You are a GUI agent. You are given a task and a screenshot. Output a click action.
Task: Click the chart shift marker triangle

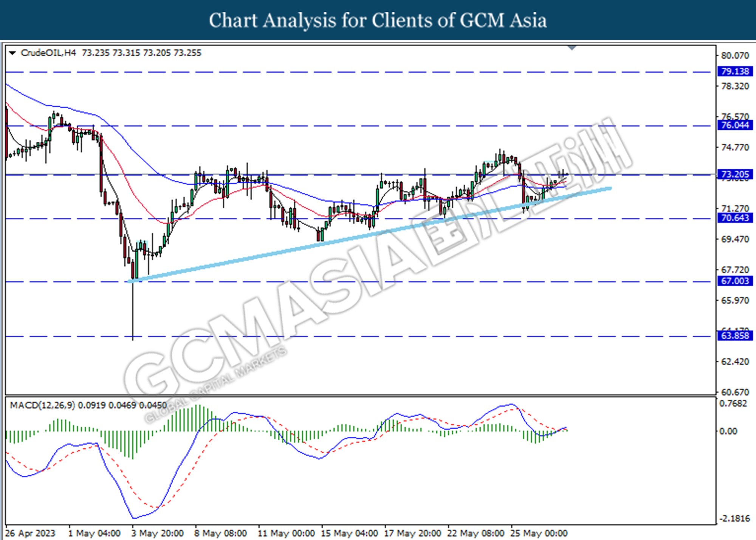pyautogui.click(x=572, y=48)
